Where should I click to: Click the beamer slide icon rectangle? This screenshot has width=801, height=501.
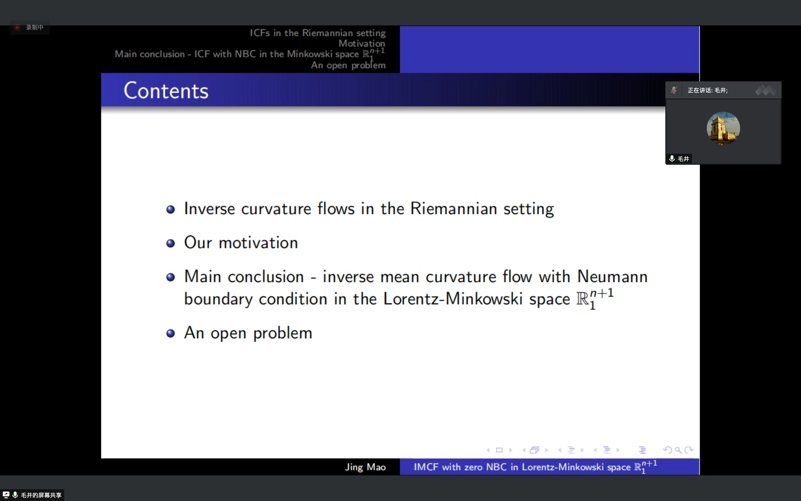499,450
